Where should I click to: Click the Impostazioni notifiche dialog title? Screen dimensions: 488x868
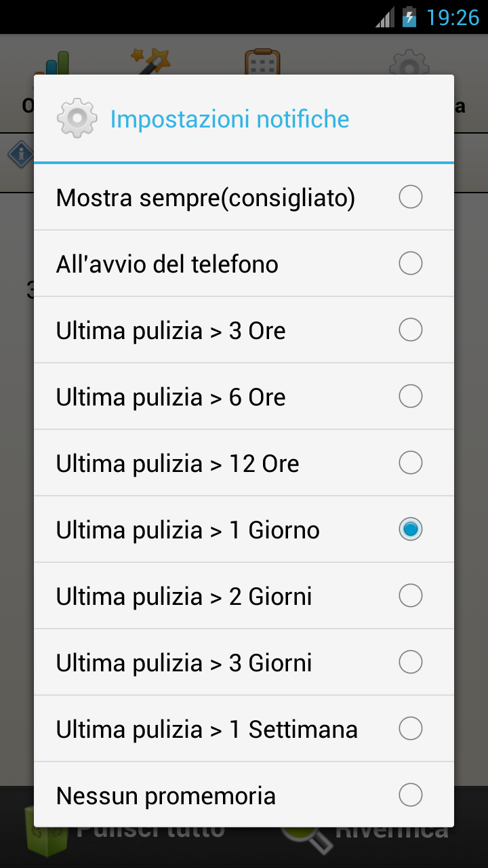coord(230,119)
